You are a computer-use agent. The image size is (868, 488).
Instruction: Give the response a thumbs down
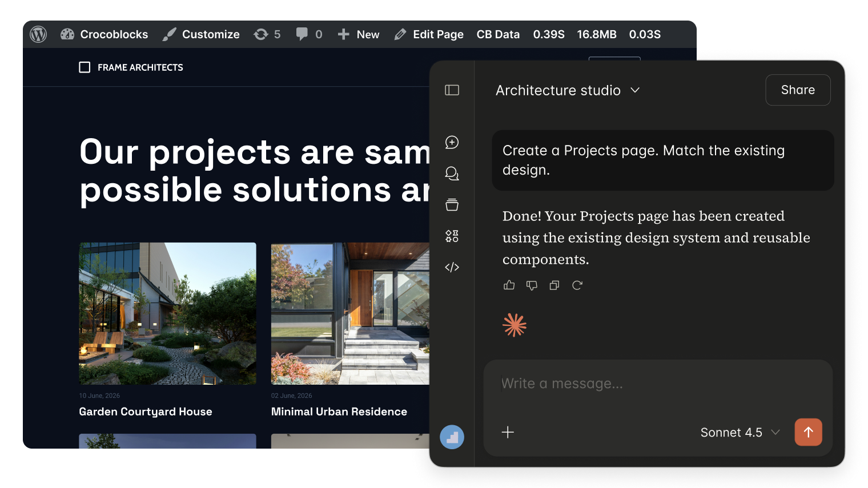[x=532, y=285]
